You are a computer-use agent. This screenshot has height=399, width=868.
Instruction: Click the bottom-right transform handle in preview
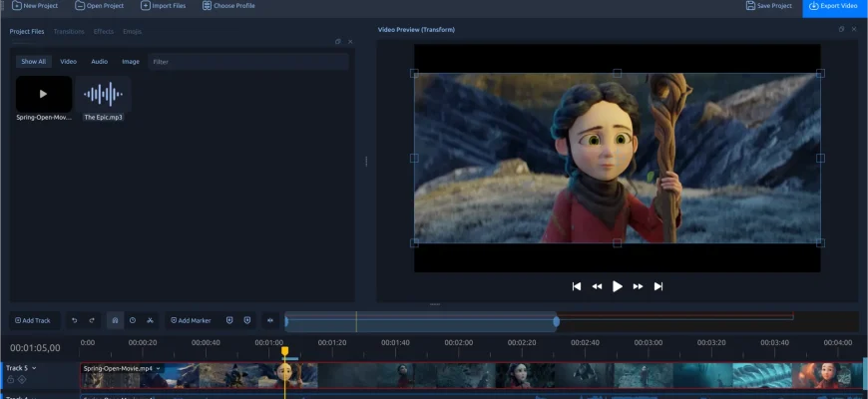point(820,243)
